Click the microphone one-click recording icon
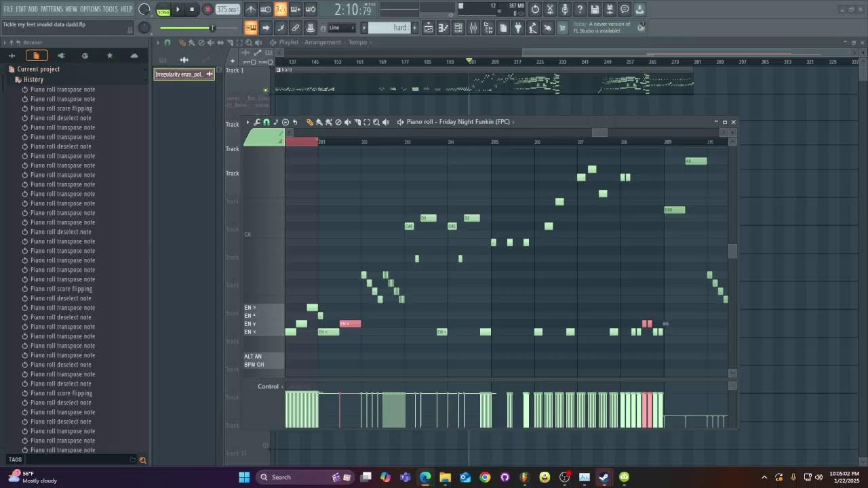Viewport: 868px width, 488px height. point(565,9)
